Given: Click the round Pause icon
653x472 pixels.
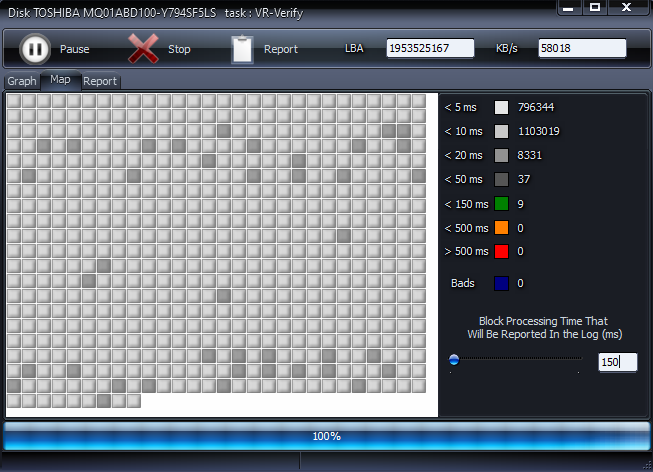Looking at the screenshot, I should click(x=35, y=49).
